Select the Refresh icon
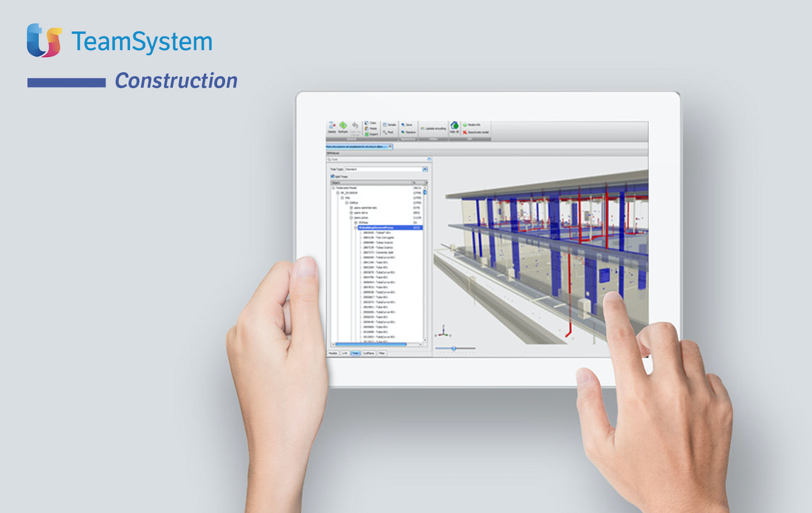Image resolution: width=812 pixels, height=513 pixels. (343, 126)
